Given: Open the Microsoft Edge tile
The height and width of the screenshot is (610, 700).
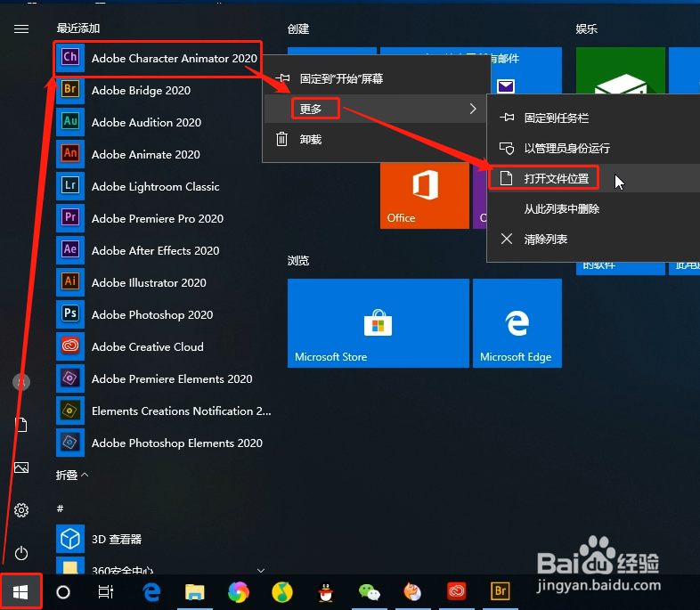Looking at the screenshot, I should point(517,323).
